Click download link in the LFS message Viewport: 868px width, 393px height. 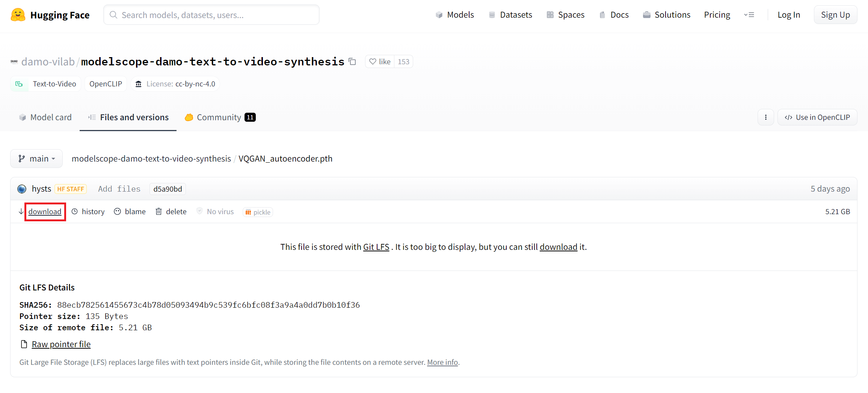(559, 247)
